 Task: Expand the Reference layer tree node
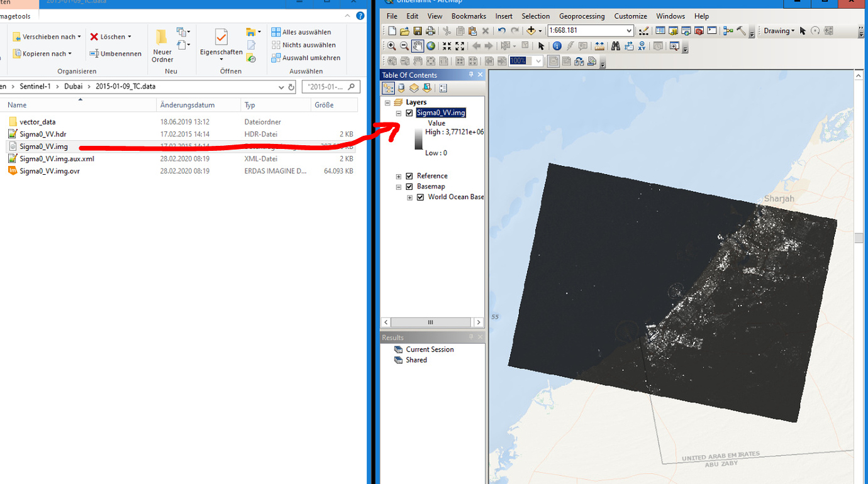click(x=398, y=176)
